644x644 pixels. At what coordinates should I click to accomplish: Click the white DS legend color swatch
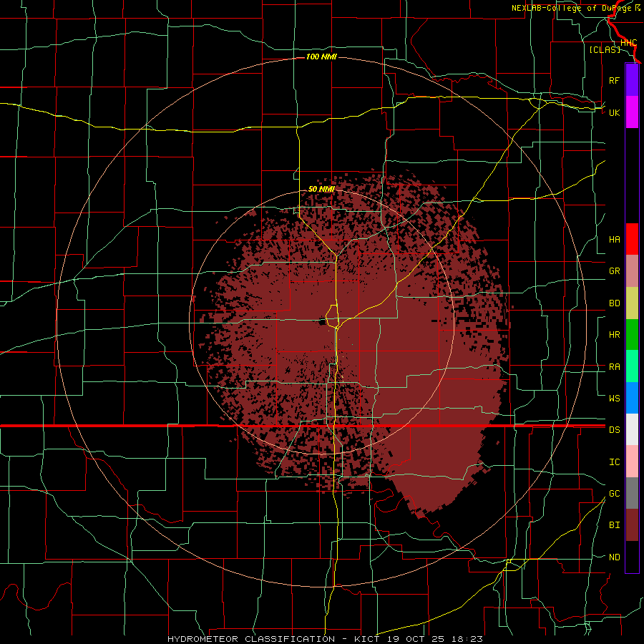(632, 429)
